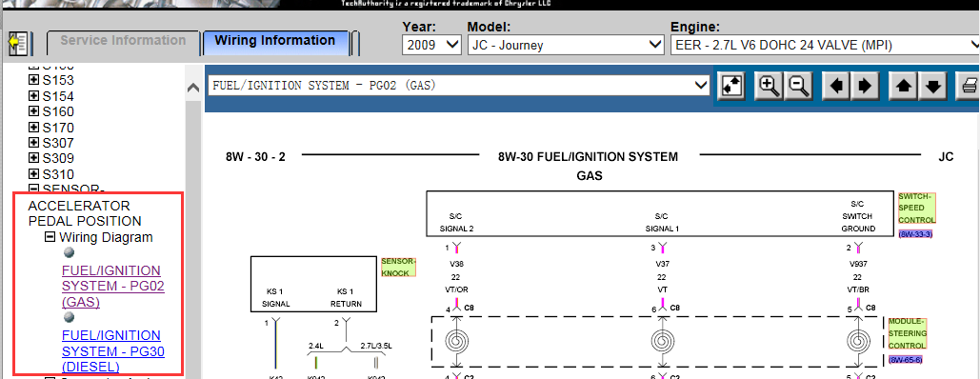Click scroll-up arrow of the tree panel scrollbar
Viewport: 980px width, 379px height.
point(193,89)
